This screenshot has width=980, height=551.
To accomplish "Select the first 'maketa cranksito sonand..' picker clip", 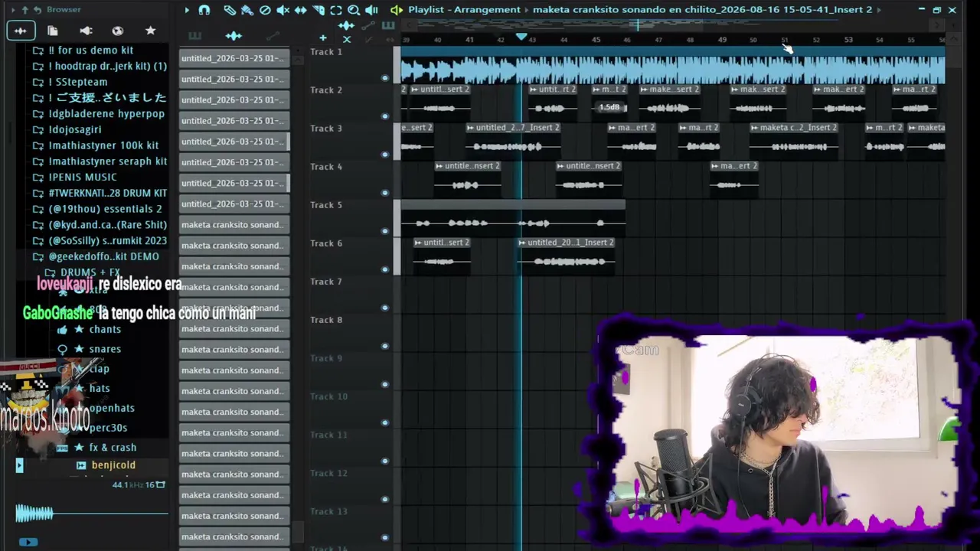I will (x=234, y=225).
